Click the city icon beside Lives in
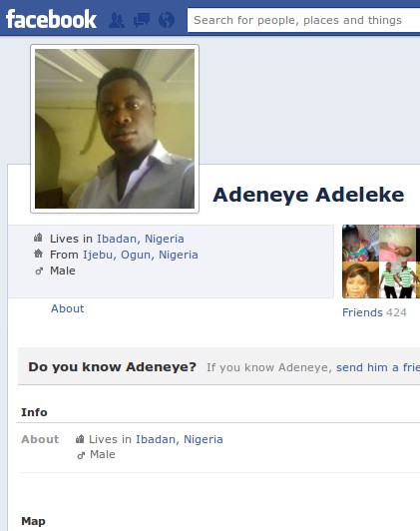420x531 pixels. (x=38, y=238)
